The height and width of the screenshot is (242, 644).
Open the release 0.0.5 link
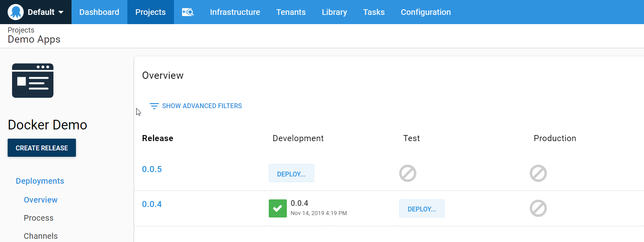point(152,169)
